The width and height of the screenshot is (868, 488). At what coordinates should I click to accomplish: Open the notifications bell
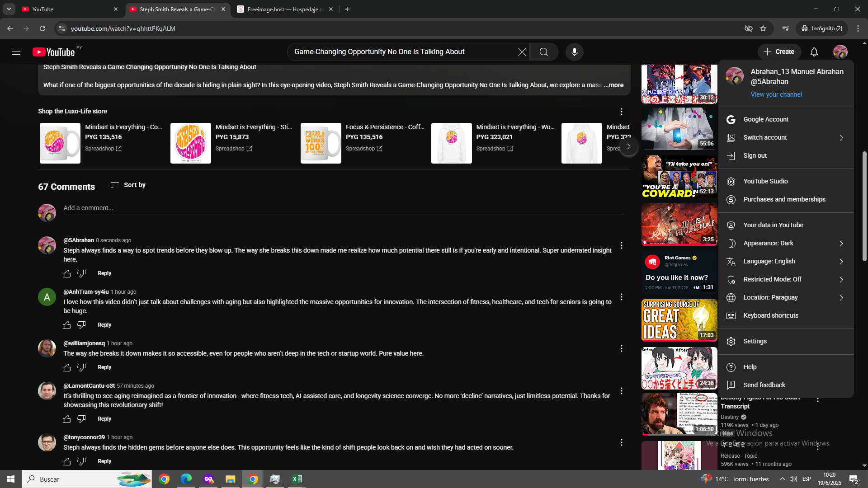click(x=814, y=52)
